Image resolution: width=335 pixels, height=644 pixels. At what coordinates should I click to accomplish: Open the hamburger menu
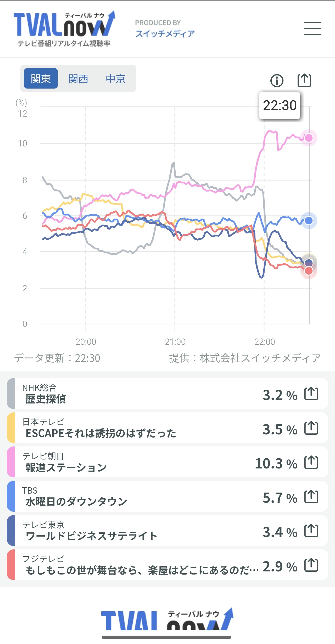pyautogui.click(x=313, y=29)
